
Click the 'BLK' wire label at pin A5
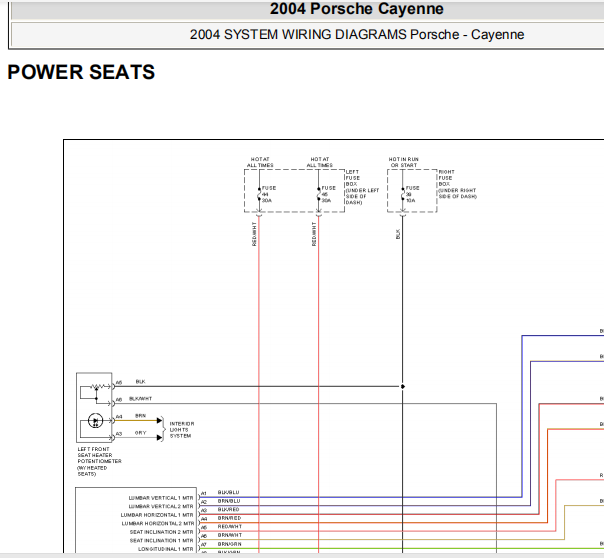[141, 382]
